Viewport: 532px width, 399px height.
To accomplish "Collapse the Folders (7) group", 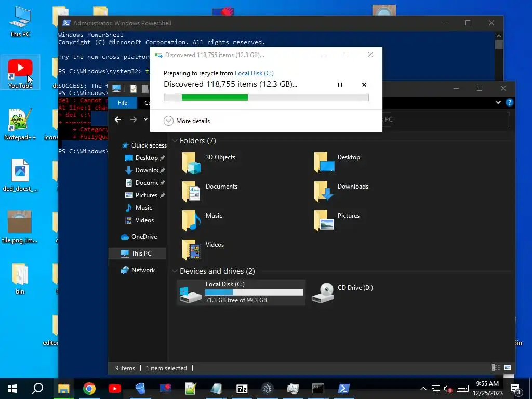I will 175,141.
